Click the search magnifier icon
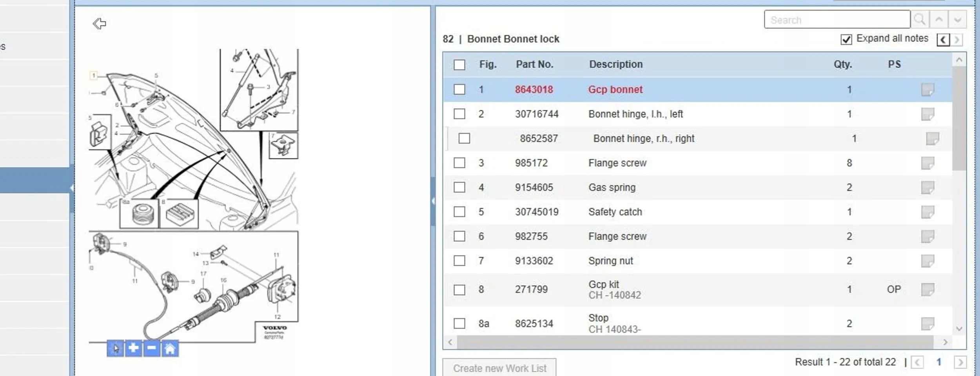This screenshot has height=376, width=980. [920, 19]
